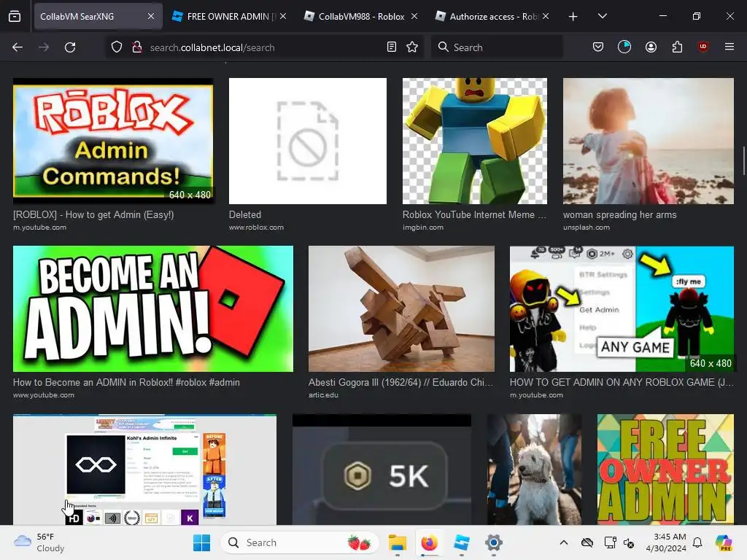Open the 5K Robux image result
The image size is (747, 560).
[382, 470]
